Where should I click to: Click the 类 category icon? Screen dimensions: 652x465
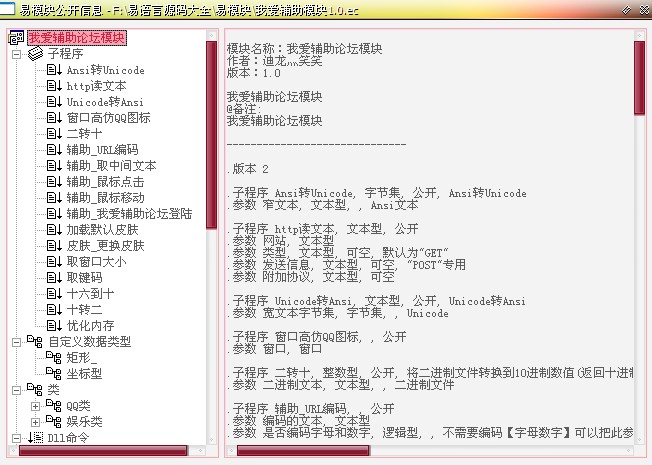tap(35, 389)
